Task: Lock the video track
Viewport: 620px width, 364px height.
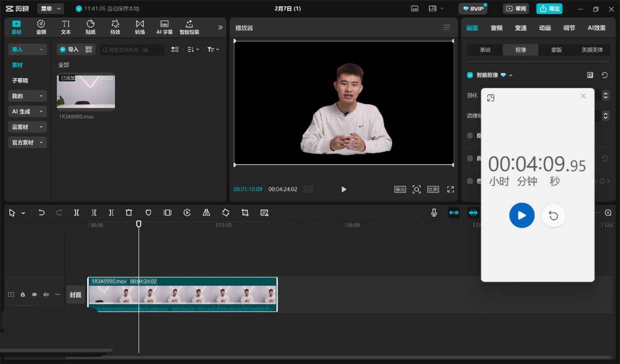Action: [x=22, y=295]
